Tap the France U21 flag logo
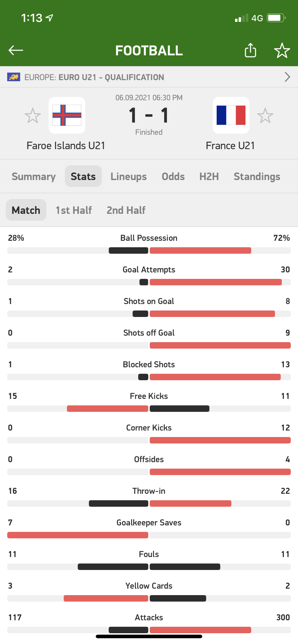Image resolution: width=298 pixels, height=644 pixels. click(231, 115)
